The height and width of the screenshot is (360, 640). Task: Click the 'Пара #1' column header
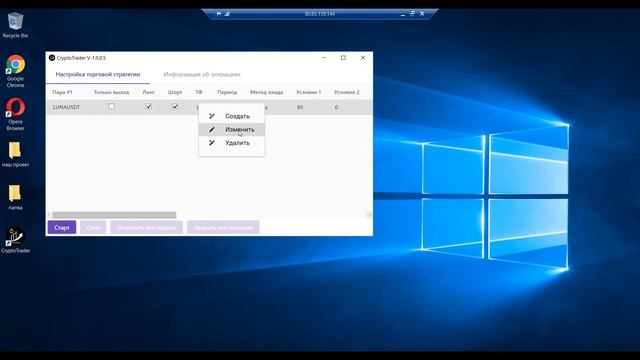point(62,92)
